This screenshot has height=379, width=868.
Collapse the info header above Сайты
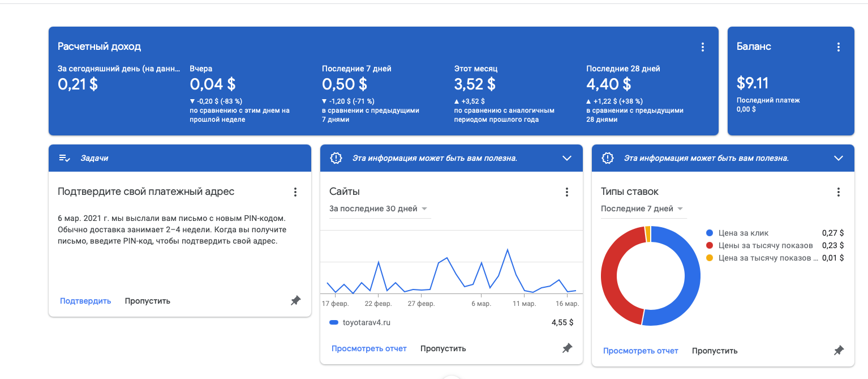click(x=567, y=158)
